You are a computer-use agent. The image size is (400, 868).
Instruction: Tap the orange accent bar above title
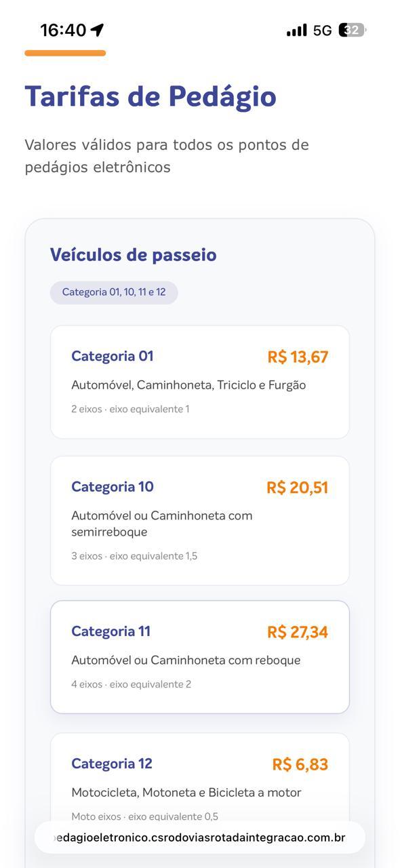point(65,53)
